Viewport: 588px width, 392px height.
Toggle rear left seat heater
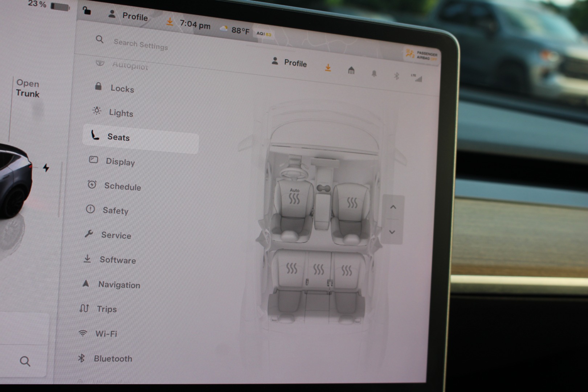291,268
